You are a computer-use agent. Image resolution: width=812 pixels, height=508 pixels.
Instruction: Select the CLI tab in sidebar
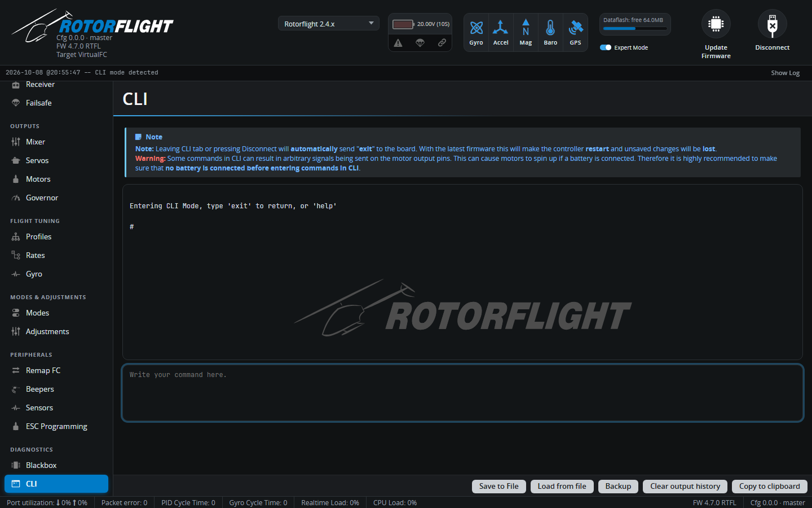pyautogui.click(x=56, y=484)
